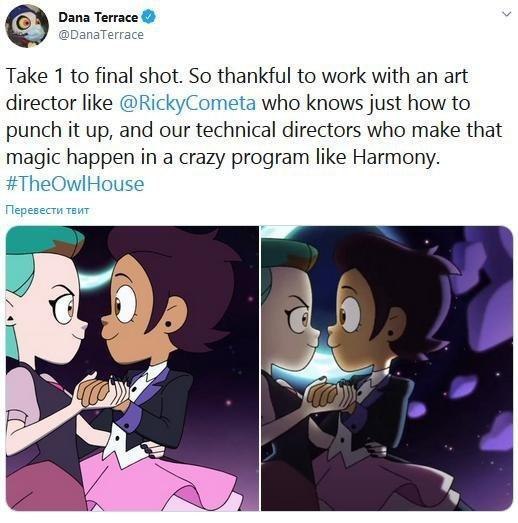Viewport: 518px width, 523px height.
Task: Open Dana Terrace's profile avatar
Action: pos(27,26)
